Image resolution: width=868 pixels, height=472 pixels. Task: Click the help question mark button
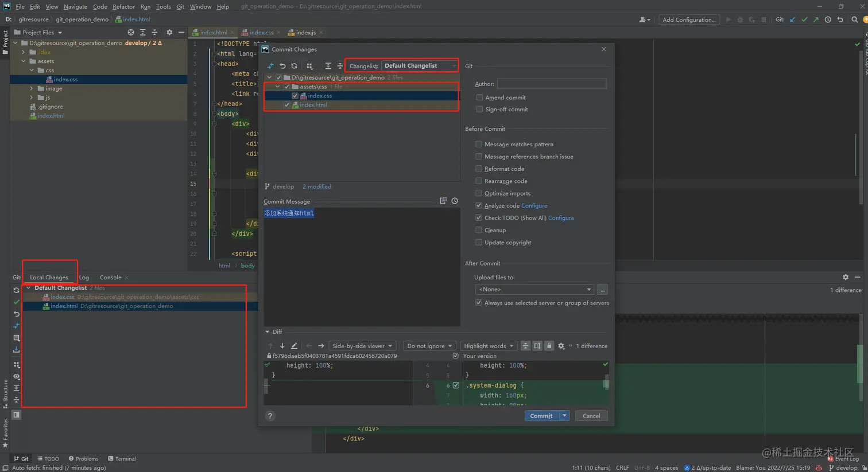[270, 416]
